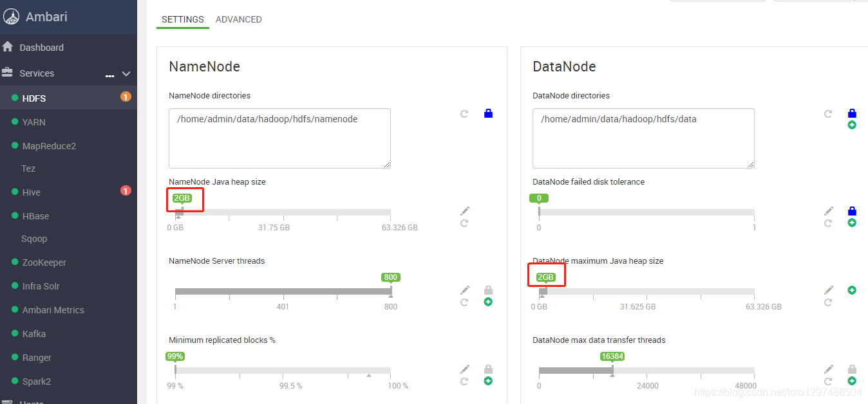Click the HDFS alert badge
The image size is (868, 404).
click(126, 97)
